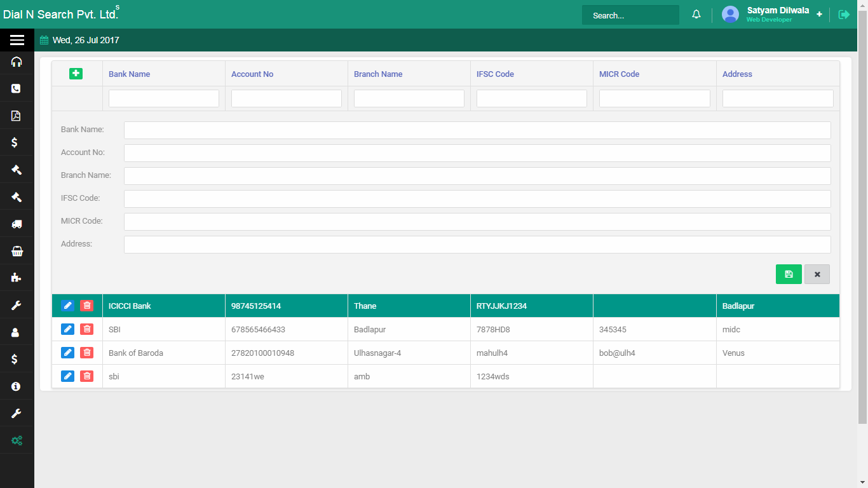The height and width of the screenshot is (488, 868).
Task: Click the info circle sidebar icon
Action: [x=17, y=386]
